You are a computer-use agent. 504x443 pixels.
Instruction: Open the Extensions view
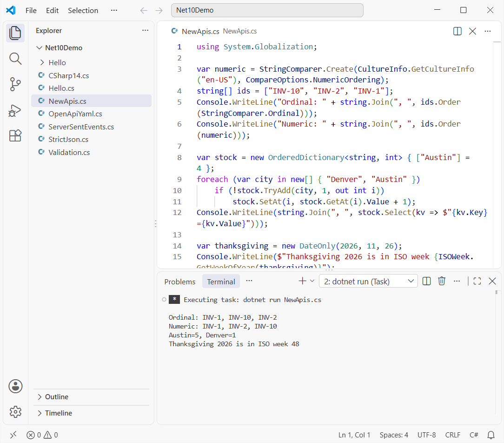[15, 136]
